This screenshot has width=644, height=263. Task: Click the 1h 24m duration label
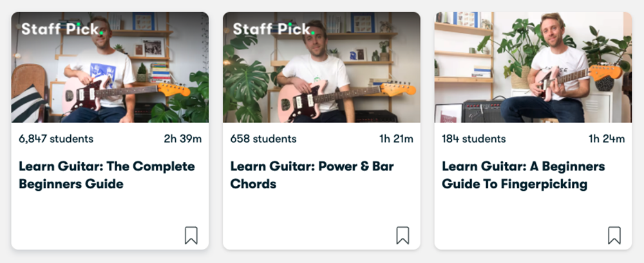pos(607,139)
